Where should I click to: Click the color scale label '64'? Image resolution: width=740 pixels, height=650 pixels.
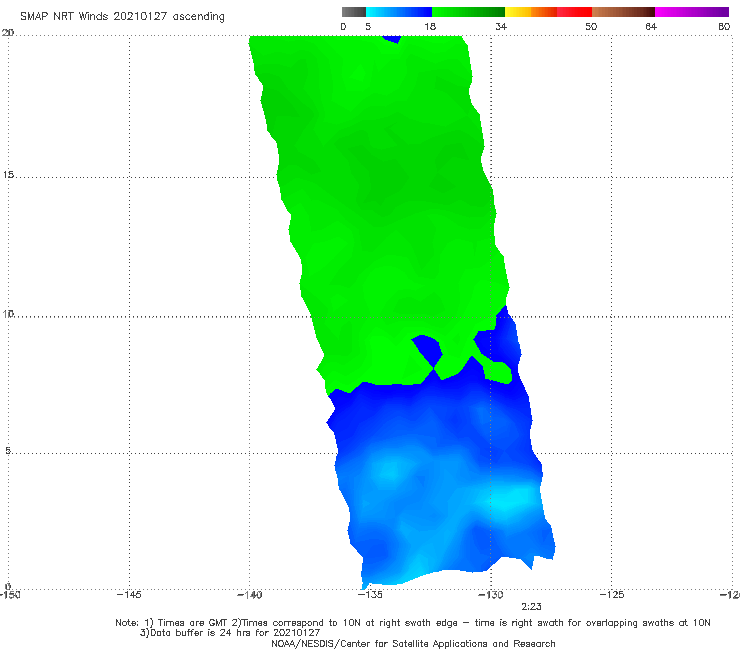pyautogui.click(x=651, y=26)
